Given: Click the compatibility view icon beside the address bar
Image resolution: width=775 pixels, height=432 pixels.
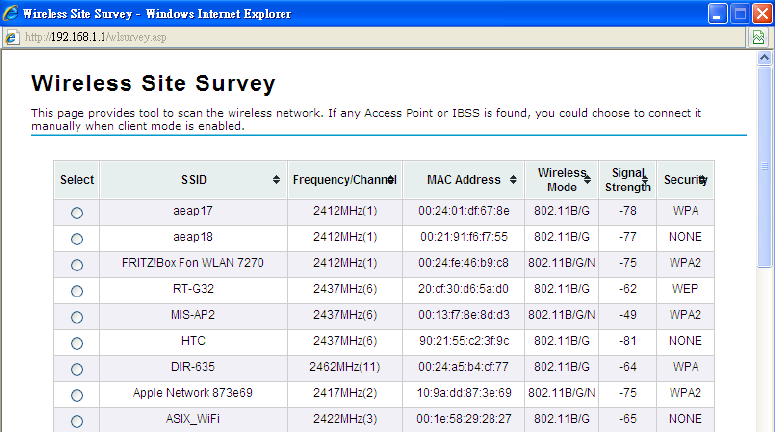Looking at the screenshot, I should click(759, 37).
